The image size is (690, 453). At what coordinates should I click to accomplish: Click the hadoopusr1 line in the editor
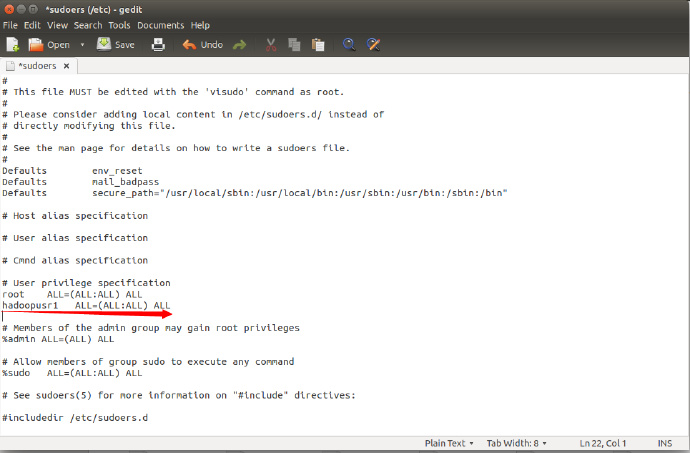tap(86, 305)
